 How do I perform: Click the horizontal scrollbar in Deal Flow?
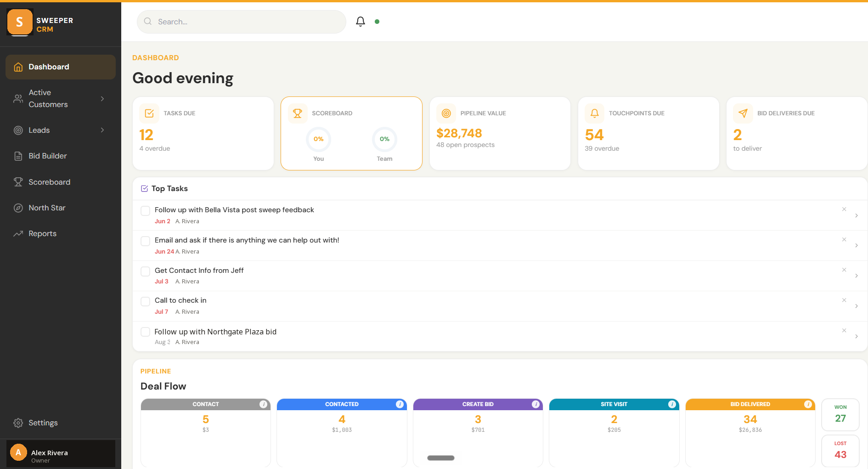pos(441,458)
